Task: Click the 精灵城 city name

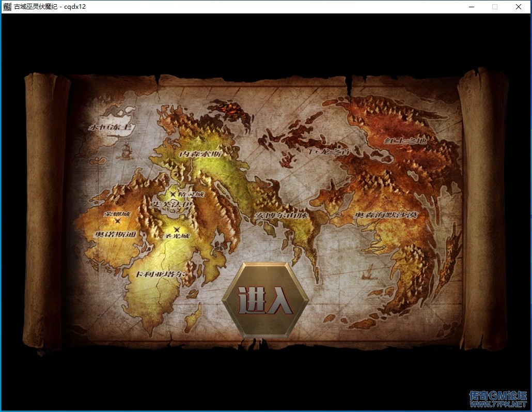Action: [191, 194]
